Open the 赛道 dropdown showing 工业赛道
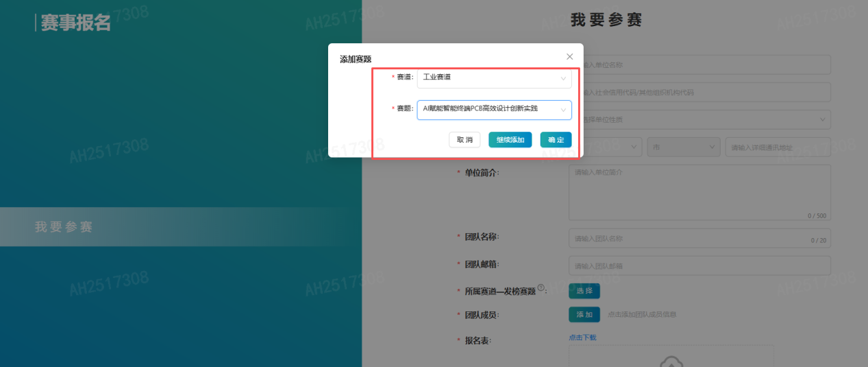 (x=494, y=78)
